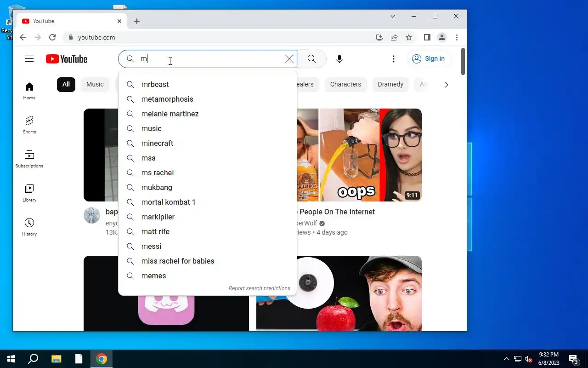
Task: Go to the YouTube logo home link
Action: (67, 59)
